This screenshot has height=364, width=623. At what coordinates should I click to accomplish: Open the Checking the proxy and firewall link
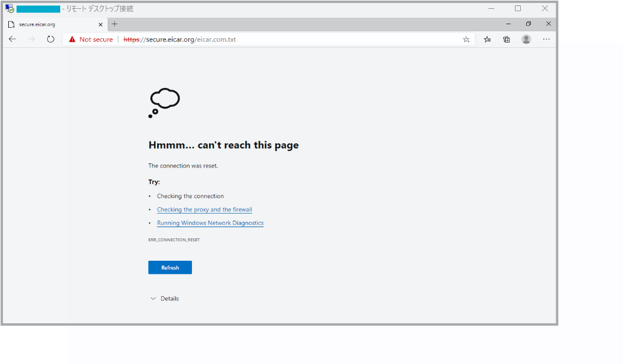(204, 209)
